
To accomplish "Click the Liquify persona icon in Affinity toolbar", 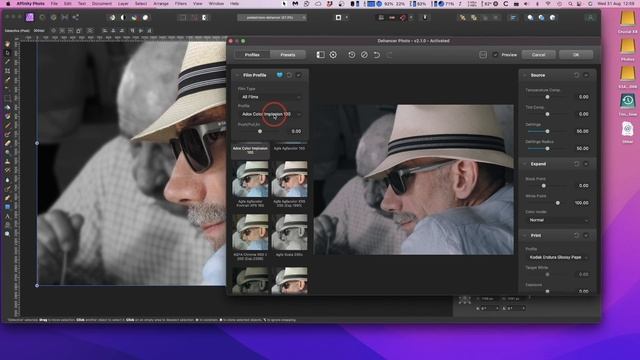I will [x=42, y=18].
